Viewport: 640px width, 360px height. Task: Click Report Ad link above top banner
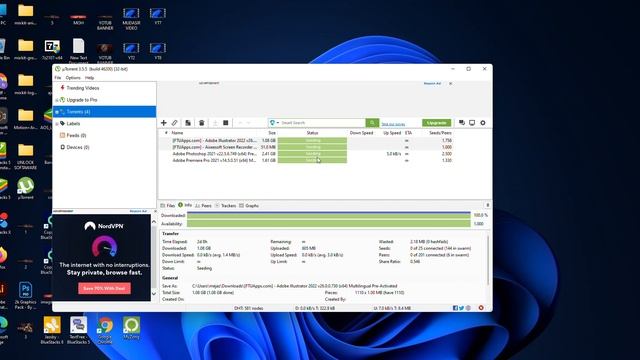coord(432,83)
